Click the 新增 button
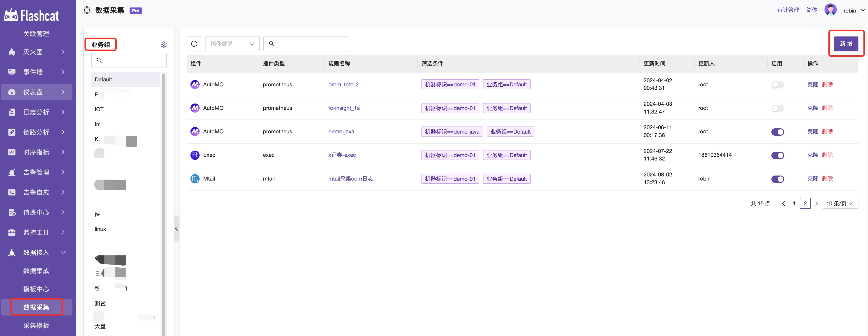The image size is (868, 336). [846, 44]
